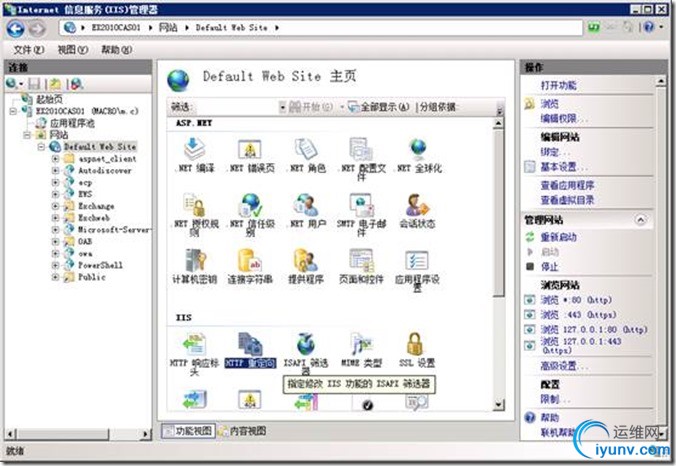Click the 重新启动 action link
This screenshot has height=466, width=676.
559,237
